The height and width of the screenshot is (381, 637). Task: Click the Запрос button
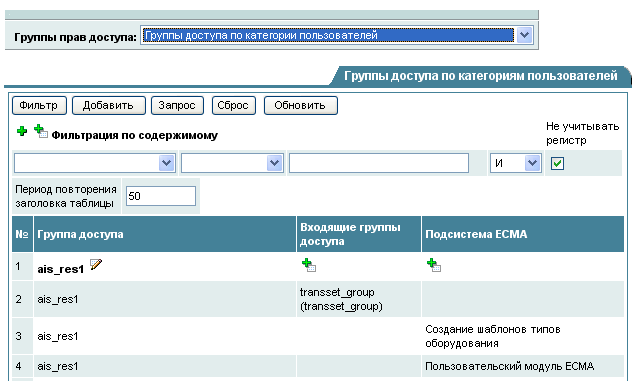pyautogui.click(x=177, y=106)
